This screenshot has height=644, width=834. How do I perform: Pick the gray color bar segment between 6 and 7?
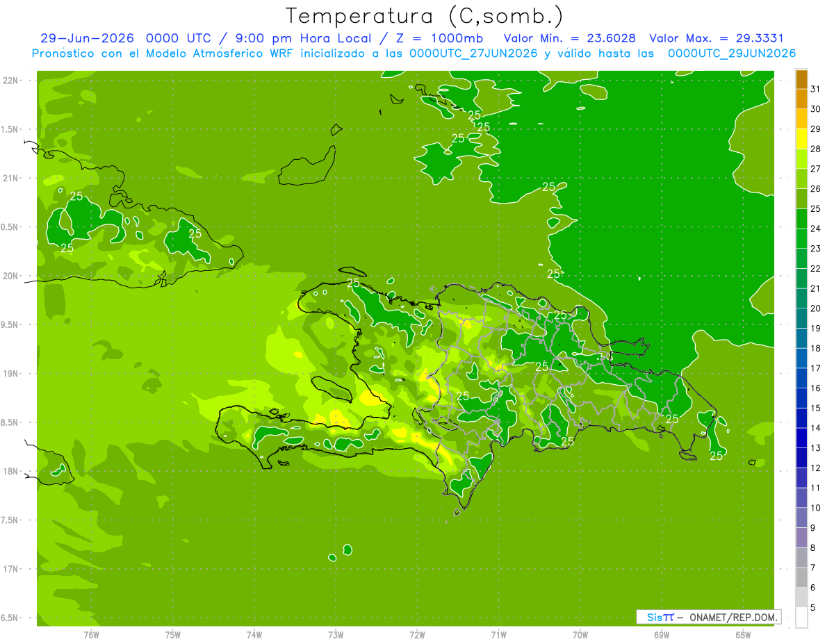[x=801, y=577]
